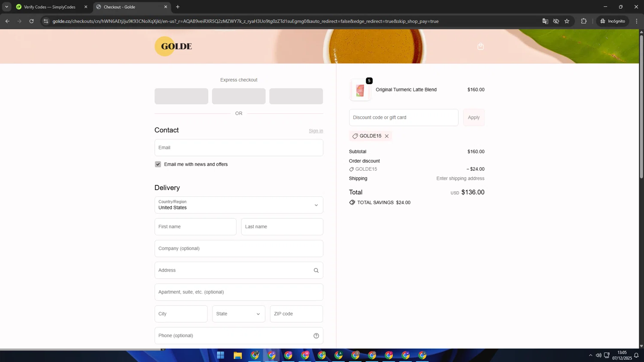This screenshot has height=362, width=644.
Task: Click the GOLDE logo
Action: point(173,46)
